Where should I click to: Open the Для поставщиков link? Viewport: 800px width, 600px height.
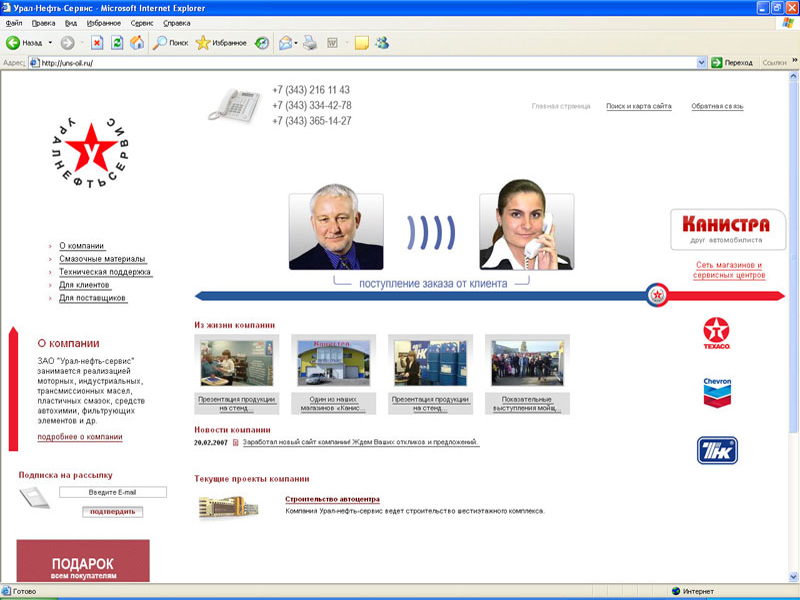[92, 298]
